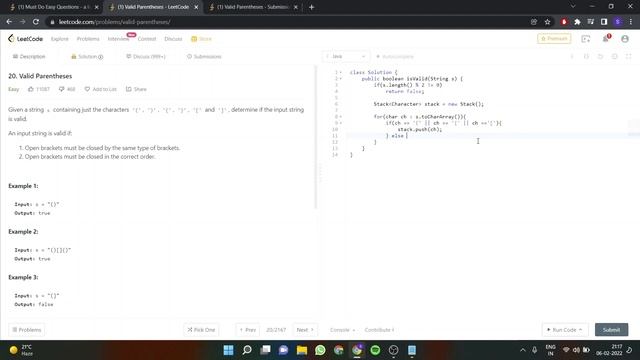Viewport: 640px width, 360px height.
Task: Open the LeetCode playground icon
Action: [586, 39]
